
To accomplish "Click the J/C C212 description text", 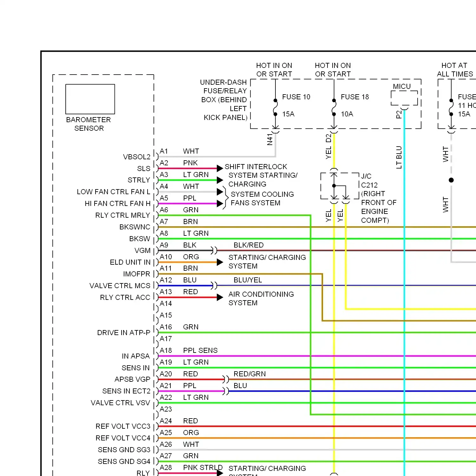I will (x=379, y=198).
